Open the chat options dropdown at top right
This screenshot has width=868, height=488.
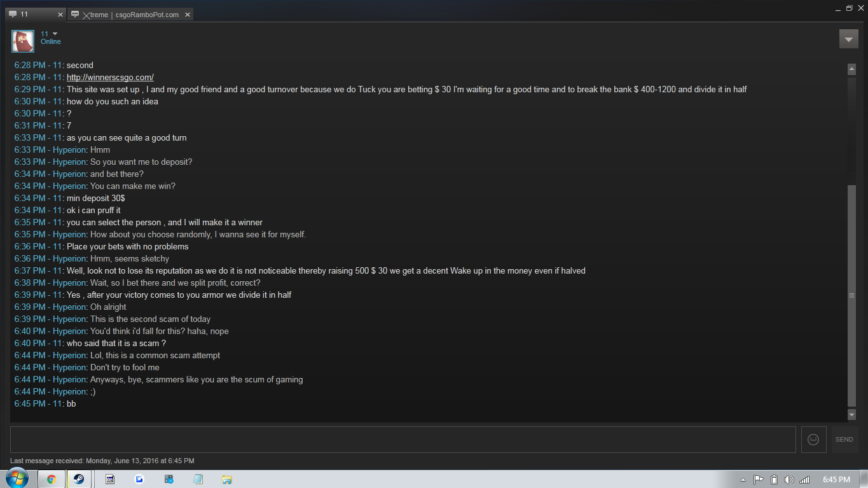click(x=849, y=39)
